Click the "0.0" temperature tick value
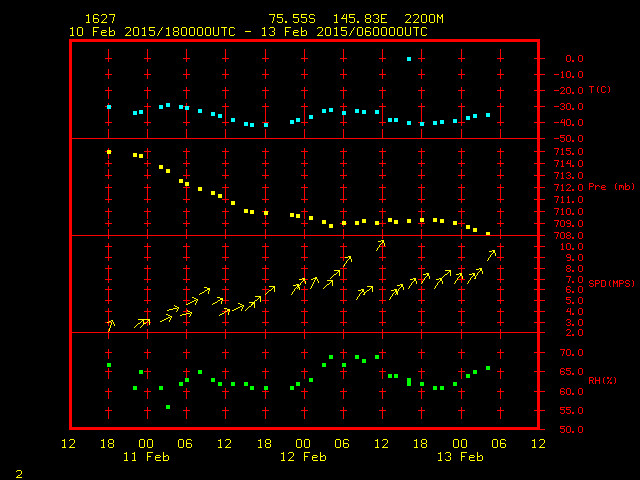 click(574, 59)
